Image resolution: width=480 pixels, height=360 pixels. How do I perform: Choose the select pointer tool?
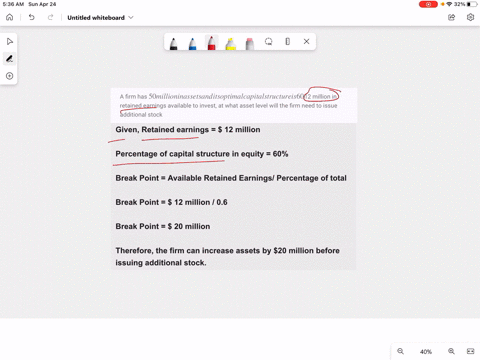[10, 41]
